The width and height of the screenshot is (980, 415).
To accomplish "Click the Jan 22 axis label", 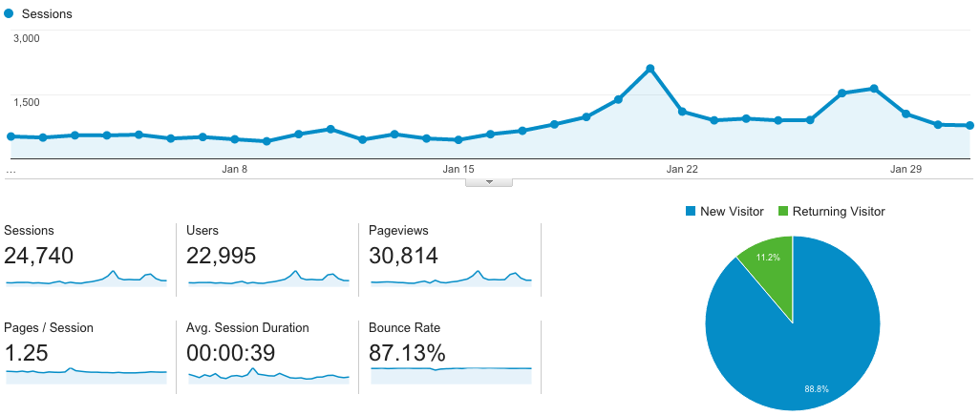I will click(x=682, y=169).
